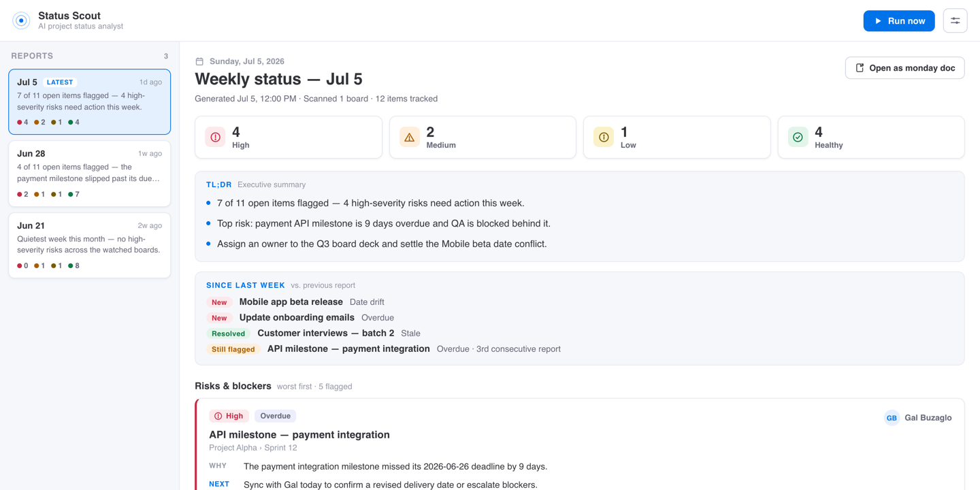
Task: Click the New tag on Mobile app beta release
Action: [x=219, y=302]
